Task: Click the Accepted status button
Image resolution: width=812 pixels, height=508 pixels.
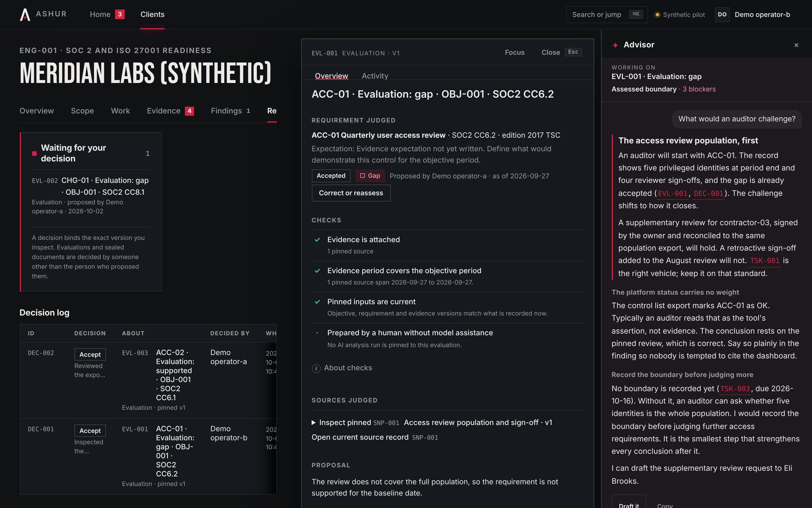Action: pos(331,176)
